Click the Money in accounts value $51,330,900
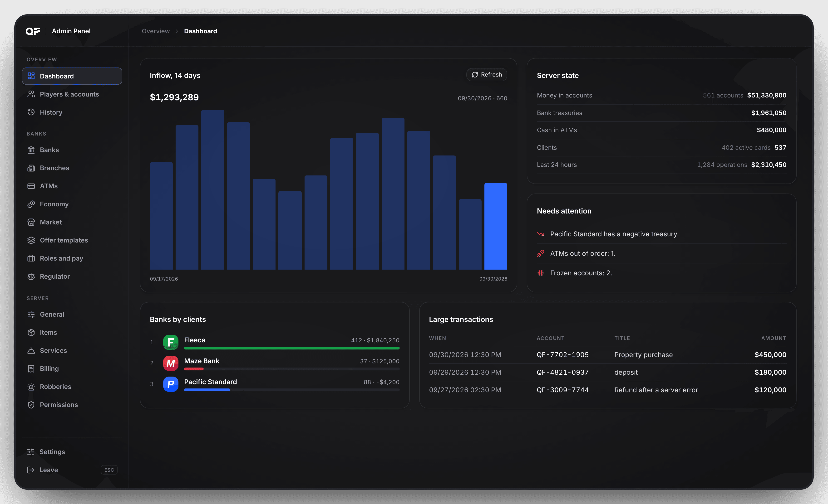This screenshot has height=504, width=828. tap(767, 95)
